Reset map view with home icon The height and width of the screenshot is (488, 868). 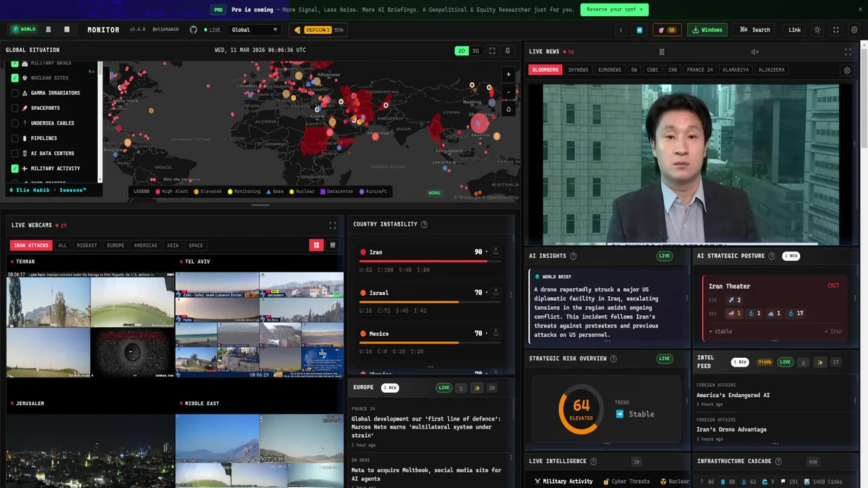click(x=509, y=109)
